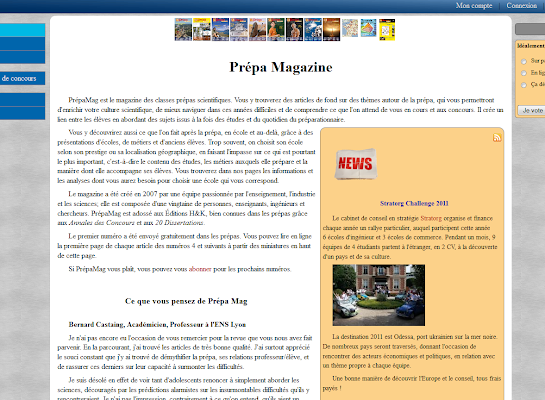Image resolution: width=545 pixels, height=400 pixels.
Task: Click the italic '20 Dissertations' text
Action: pos(179,223)
